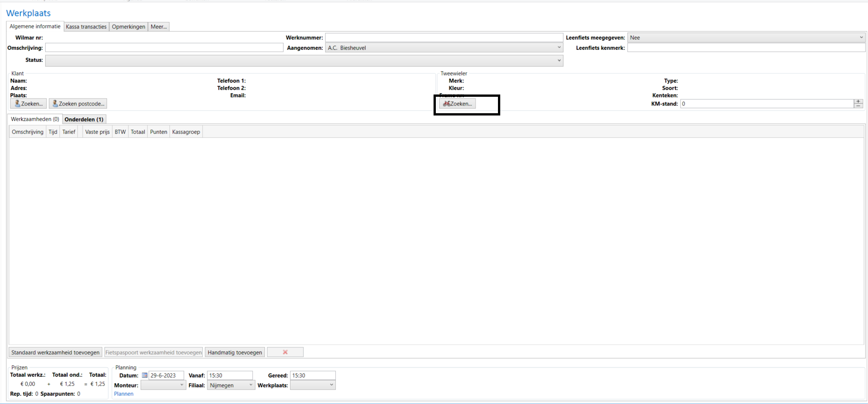Decrease KM-stand with the minus stepper
Screen dimensions: 868x404
[858, 106]
